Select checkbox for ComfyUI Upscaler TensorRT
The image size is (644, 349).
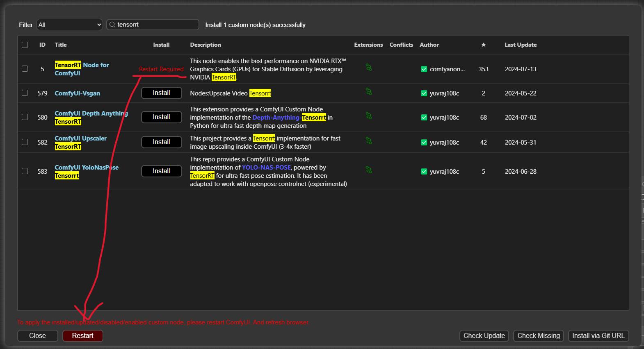25,142
